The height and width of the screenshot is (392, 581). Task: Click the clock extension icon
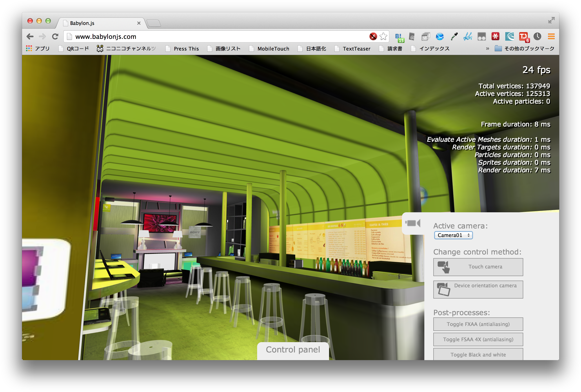pyautogui.click(x=537, y=36)
